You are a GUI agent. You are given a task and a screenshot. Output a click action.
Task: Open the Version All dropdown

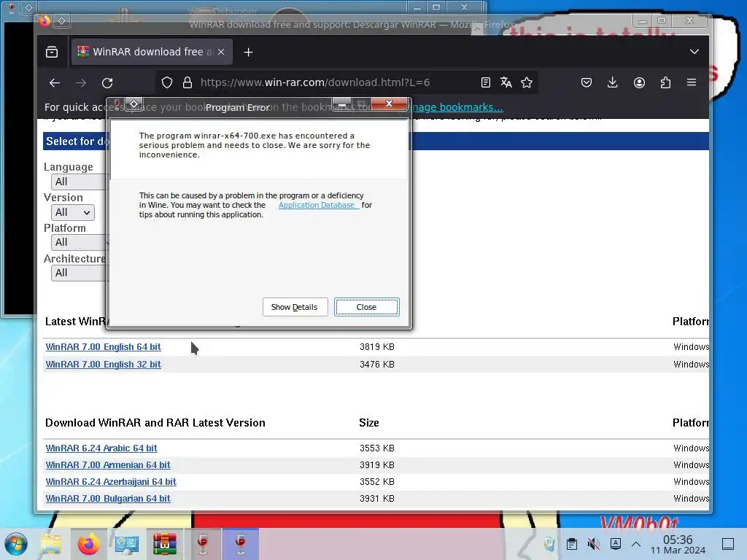(72, 212)
